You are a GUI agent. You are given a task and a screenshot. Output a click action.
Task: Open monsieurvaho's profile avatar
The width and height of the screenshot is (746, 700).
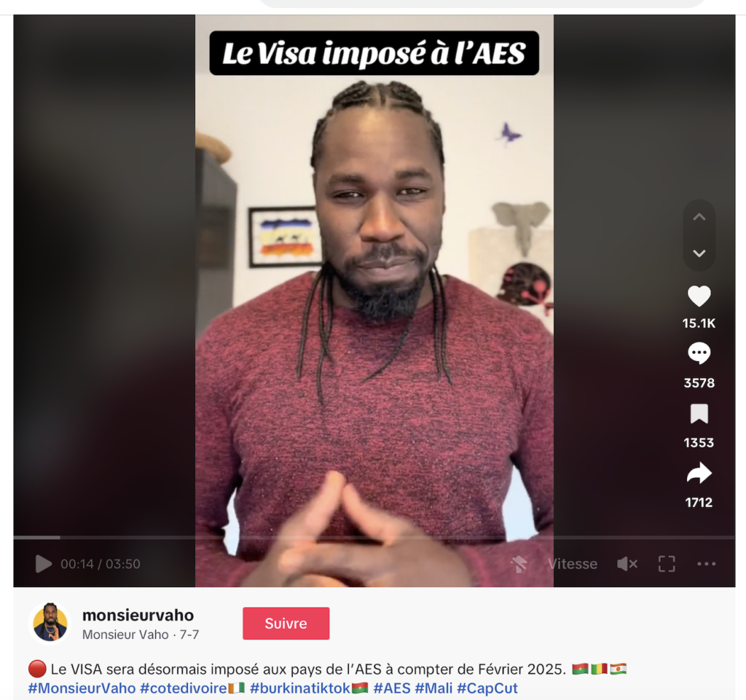[50, 623]
